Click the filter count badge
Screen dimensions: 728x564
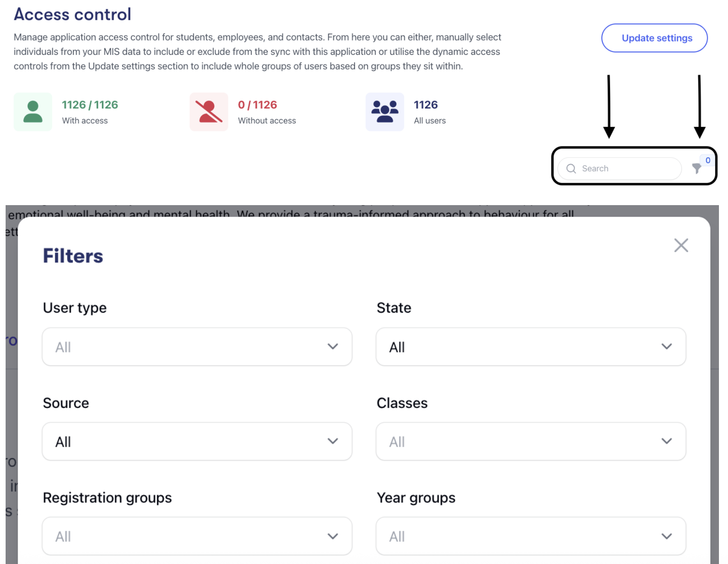708,160
